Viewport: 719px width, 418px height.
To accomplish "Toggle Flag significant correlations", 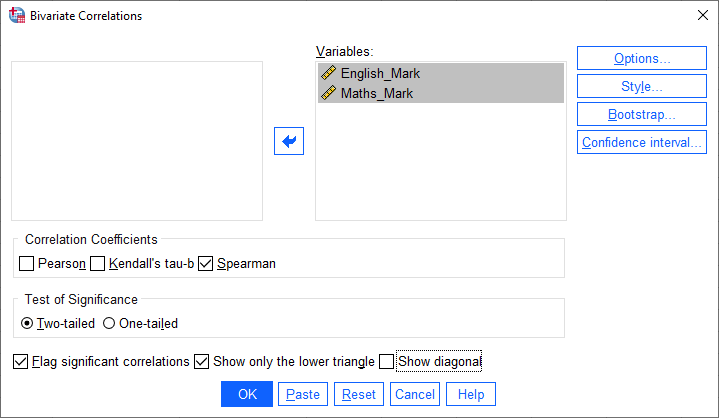I will point(21,361).
